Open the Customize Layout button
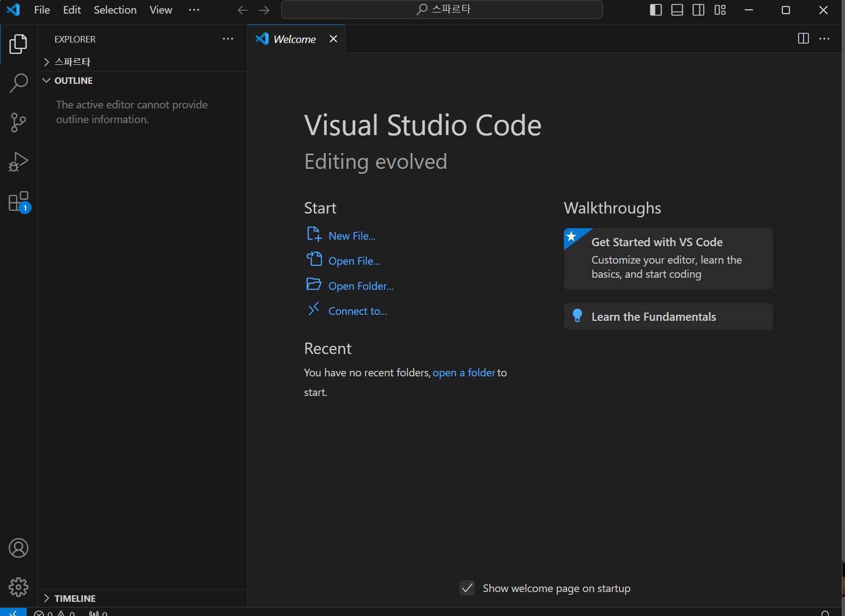This screenshot has width=845, height=616. 720,10
